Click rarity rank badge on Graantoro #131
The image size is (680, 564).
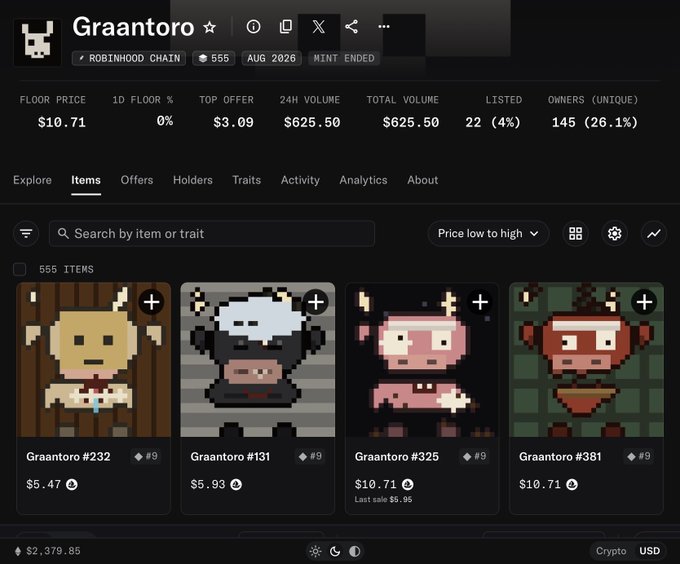point(311,456)
